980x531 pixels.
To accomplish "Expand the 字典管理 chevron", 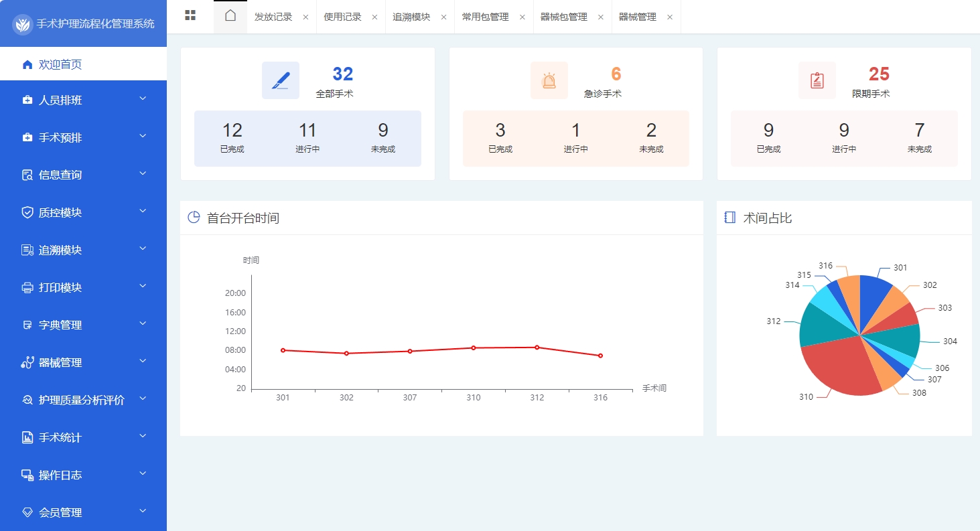I will [143, 324].
